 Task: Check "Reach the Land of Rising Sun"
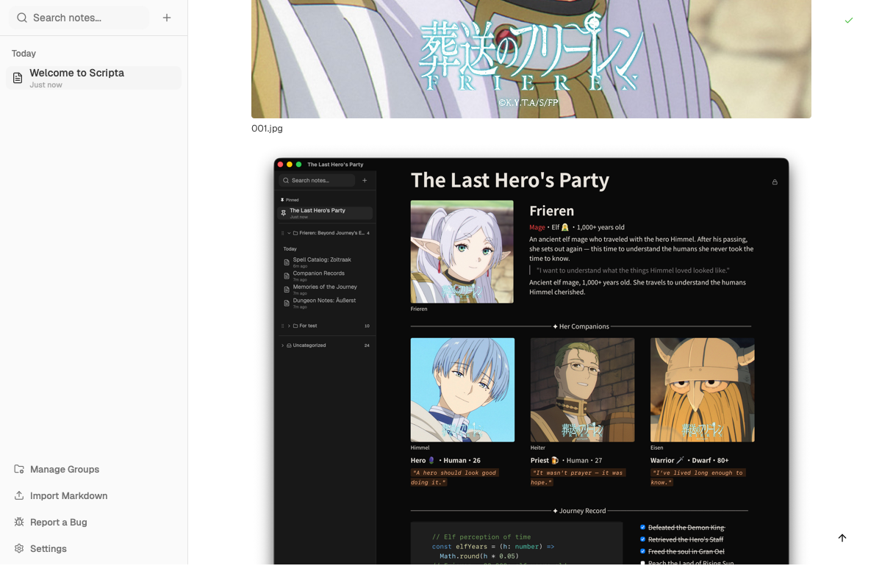(x=643, y=563)
